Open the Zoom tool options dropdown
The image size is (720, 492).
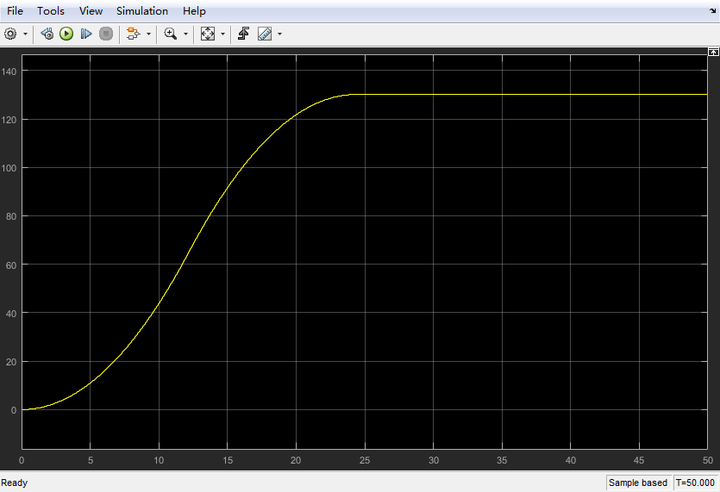(x=186, y=34)
